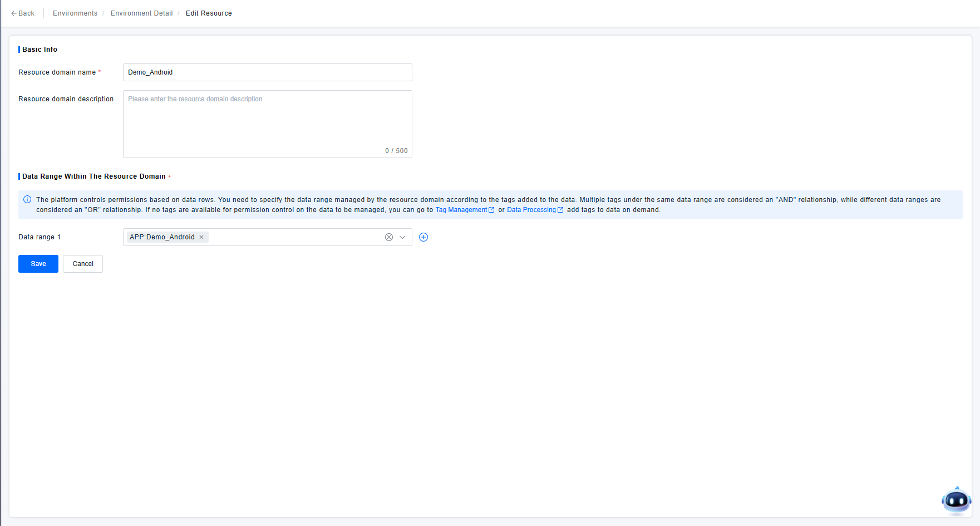Click empty area of Data range 1 selector
980x526 pixels.
(295, 237)
